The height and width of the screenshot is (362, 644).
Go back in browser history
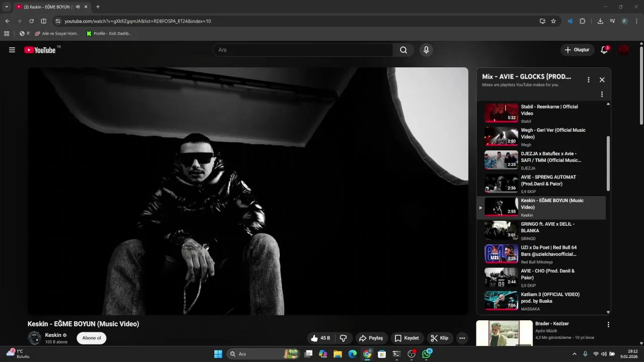click(7, 21)
